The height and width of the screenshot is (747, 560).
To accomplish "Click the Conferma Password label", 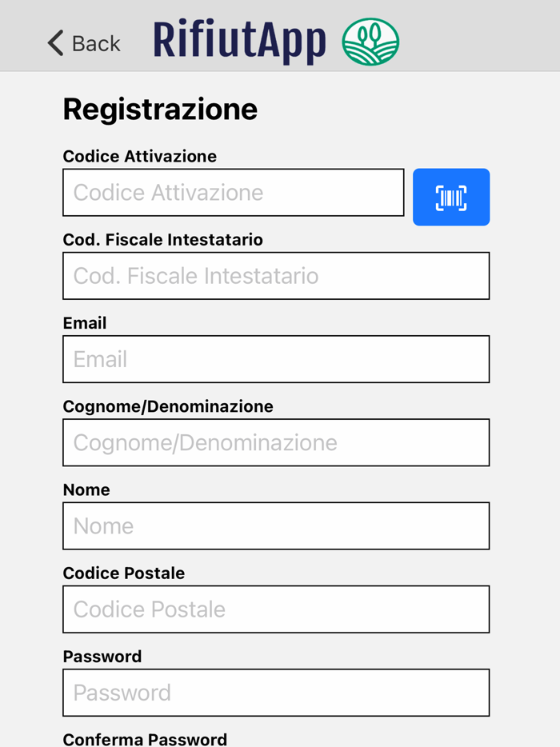I will 145,737.
